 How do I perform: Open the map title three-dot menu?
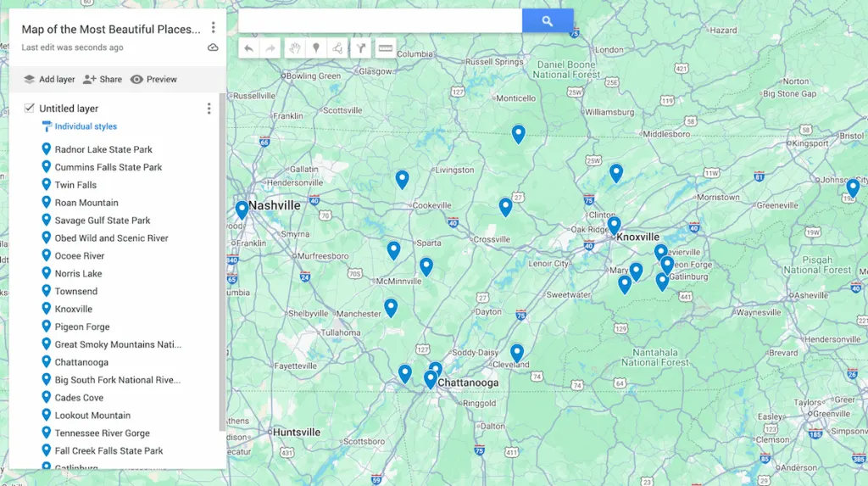click(x=213, y=28)
